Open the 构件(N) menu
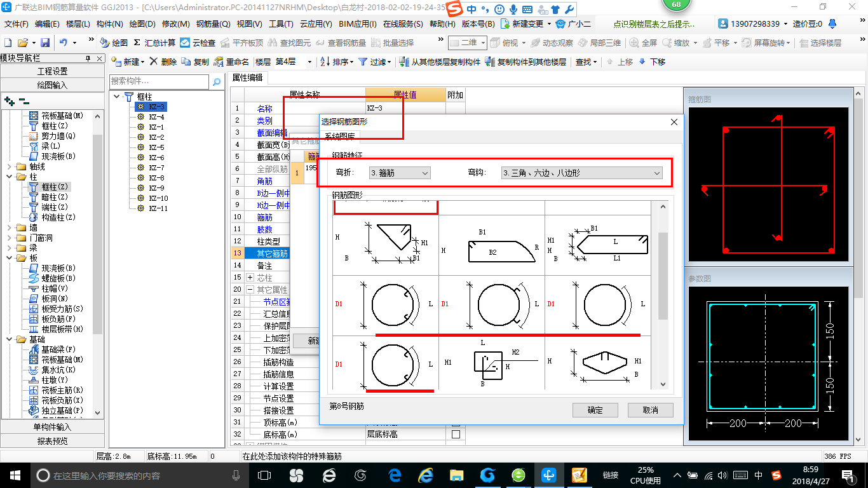 pyautogui.click(x=109, y=24)
